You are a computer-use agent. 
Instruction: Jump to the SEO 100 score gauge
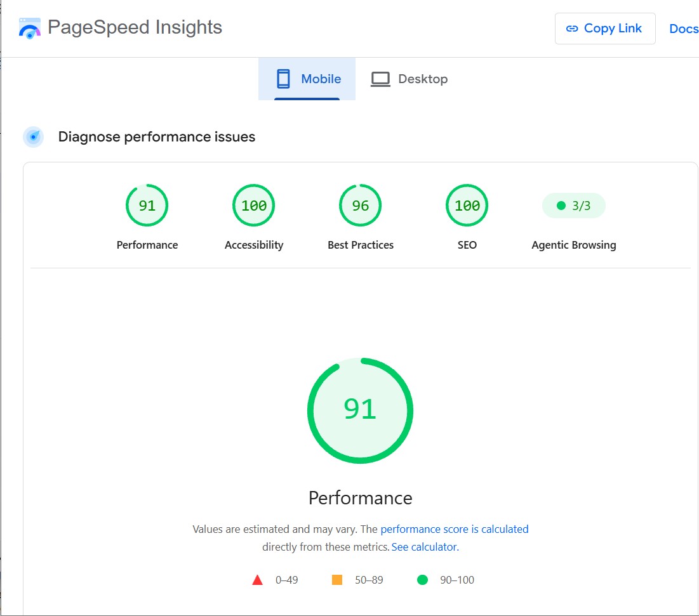pos(467,206)
